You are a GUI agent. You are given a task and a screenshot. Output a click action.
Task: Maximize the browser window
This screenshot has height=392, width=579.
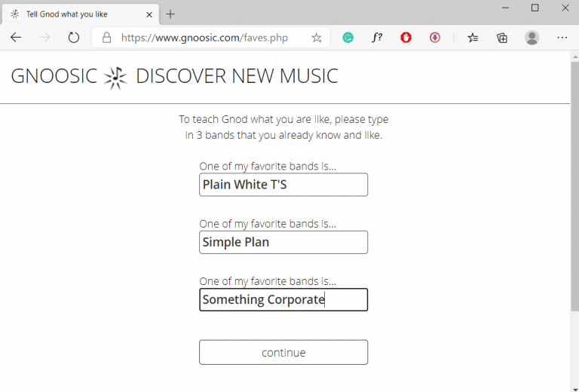coord(535,8)
